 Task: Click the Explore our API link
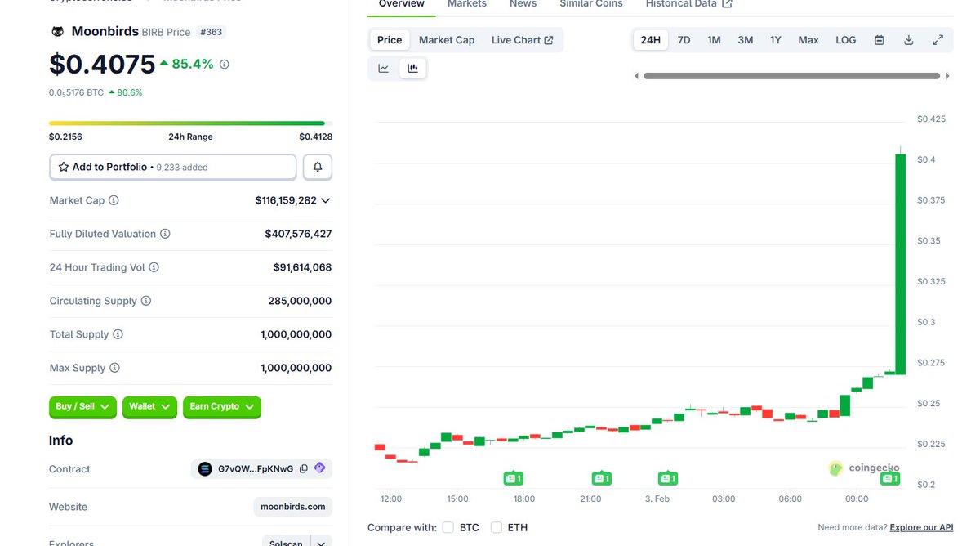[x=921, y=528]
